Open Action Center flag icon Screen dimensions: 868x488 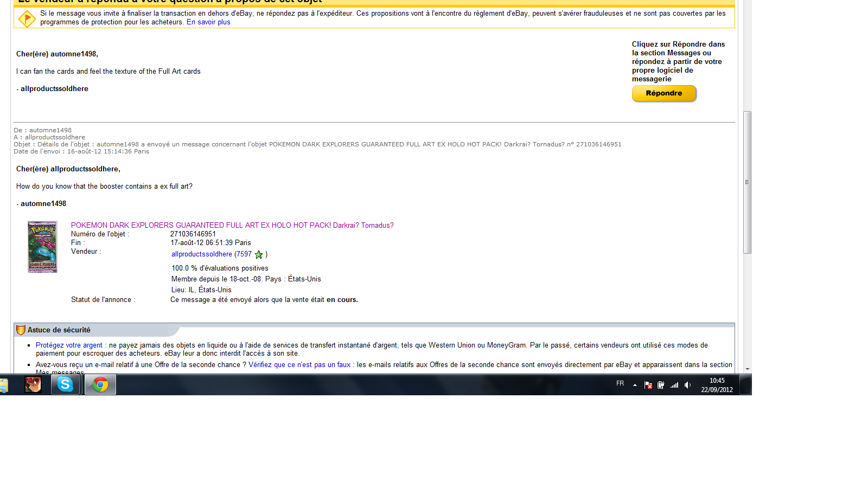point(648,385)
